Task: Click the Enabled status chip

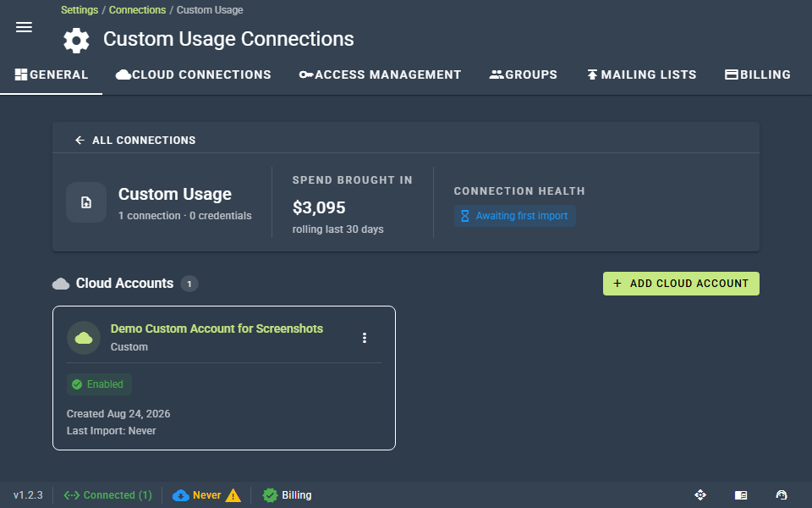Action: (x=99, y=384)
